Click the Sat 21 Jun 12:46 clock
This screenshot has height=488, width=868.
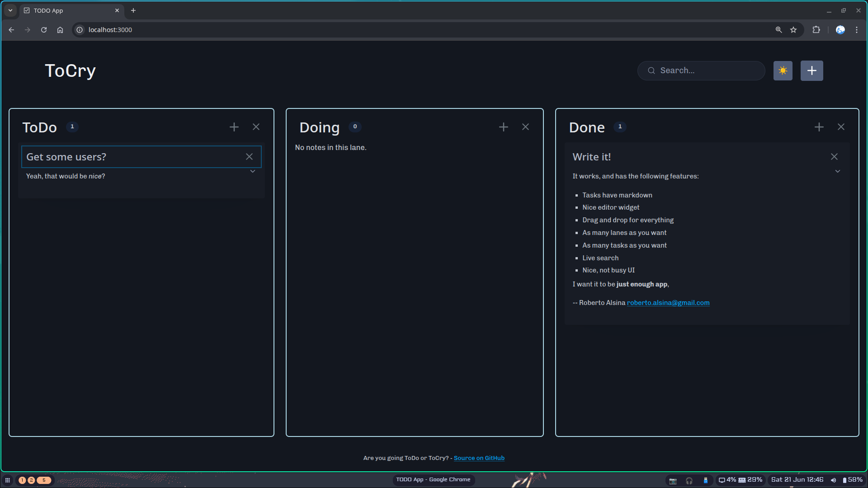pos(797,480)
